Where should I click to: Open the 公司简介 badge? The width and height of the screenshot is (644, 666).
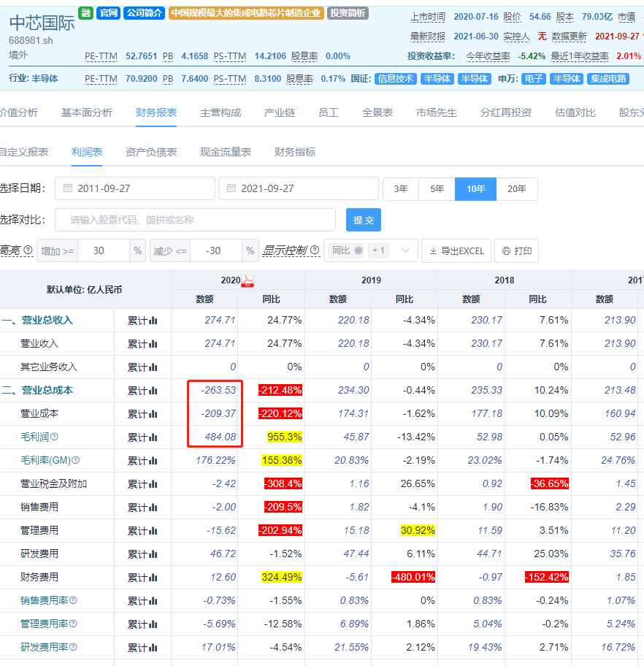pyautogui.click(x=145, y=13)
